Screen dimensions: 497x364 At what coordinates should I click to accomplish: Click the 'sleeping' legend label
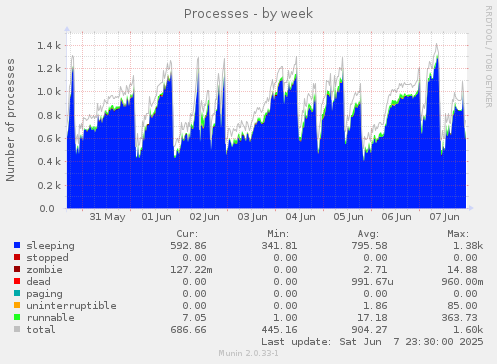point(51,246)
